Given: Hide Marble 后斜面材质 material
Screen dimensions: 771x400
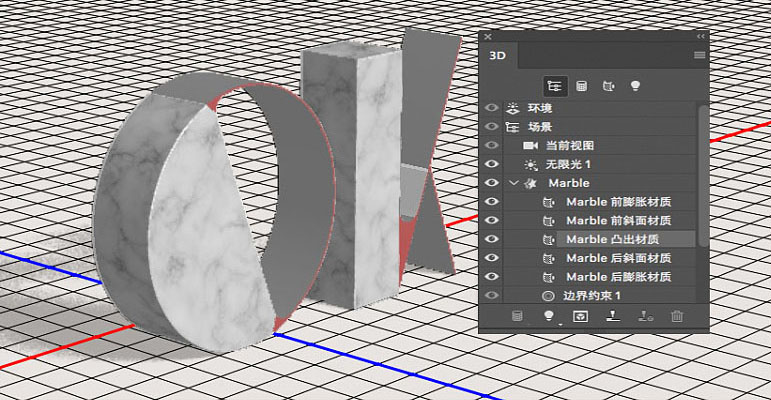Looking at the screenshot, I should coord(491,258).
